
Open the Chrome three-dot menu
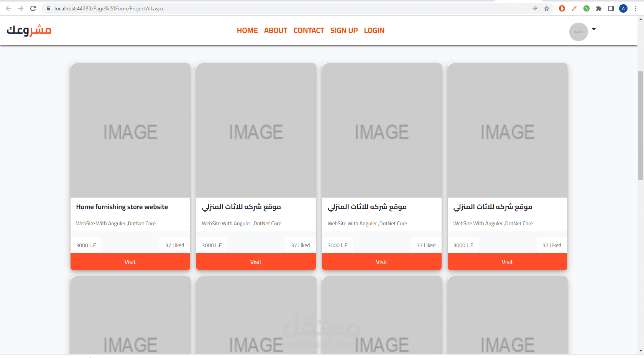coord(636,8)
